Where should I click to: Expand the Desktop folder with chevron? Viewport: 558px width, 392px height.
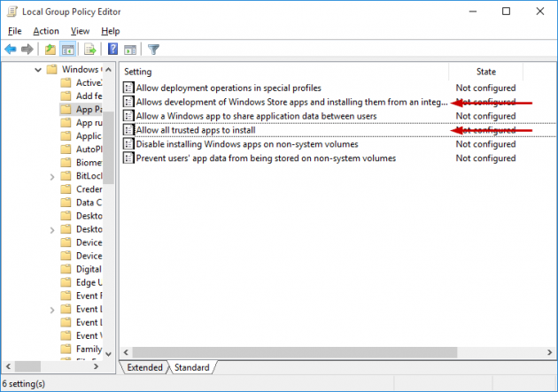click(x=52, y=230)
